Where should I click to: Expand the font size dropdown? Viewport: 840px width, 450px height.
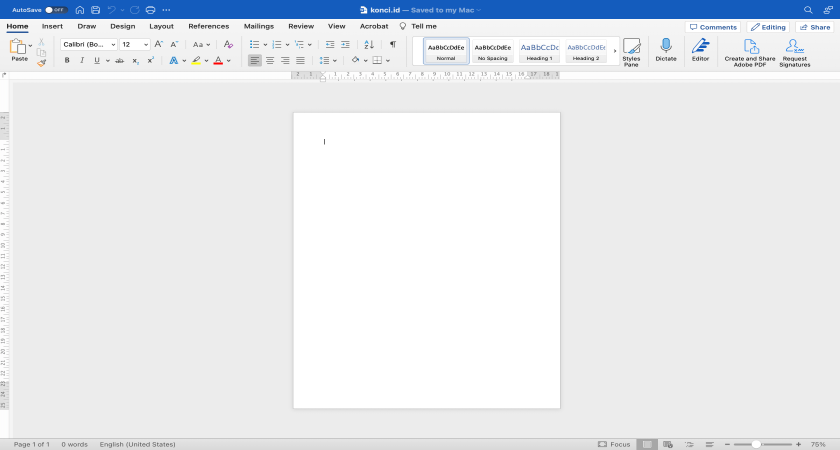(x=146, y=44)
